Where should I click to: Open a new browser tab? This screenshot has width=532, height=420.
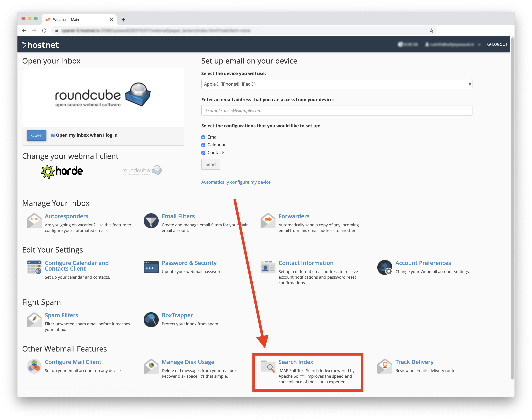[124, 20]
